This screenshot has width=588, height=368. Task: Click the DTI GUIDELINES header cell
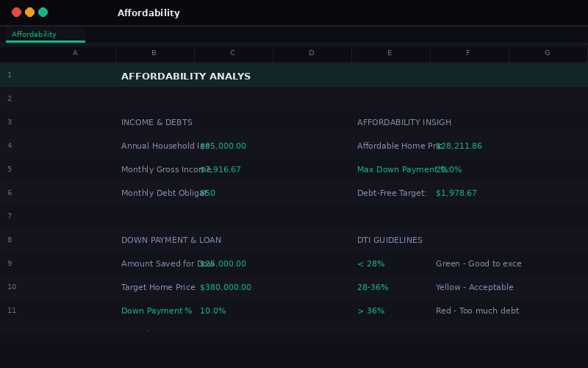(x=390, y=240)
